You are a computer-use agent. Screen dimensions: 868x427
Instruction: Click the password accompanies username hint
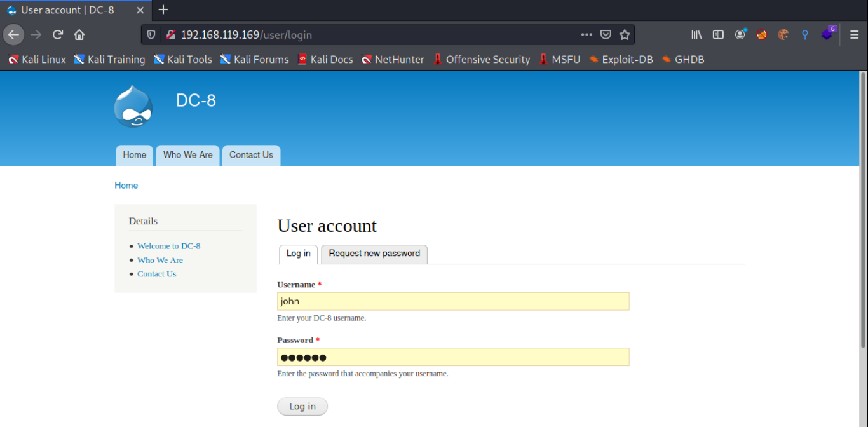tap(363, 374)
